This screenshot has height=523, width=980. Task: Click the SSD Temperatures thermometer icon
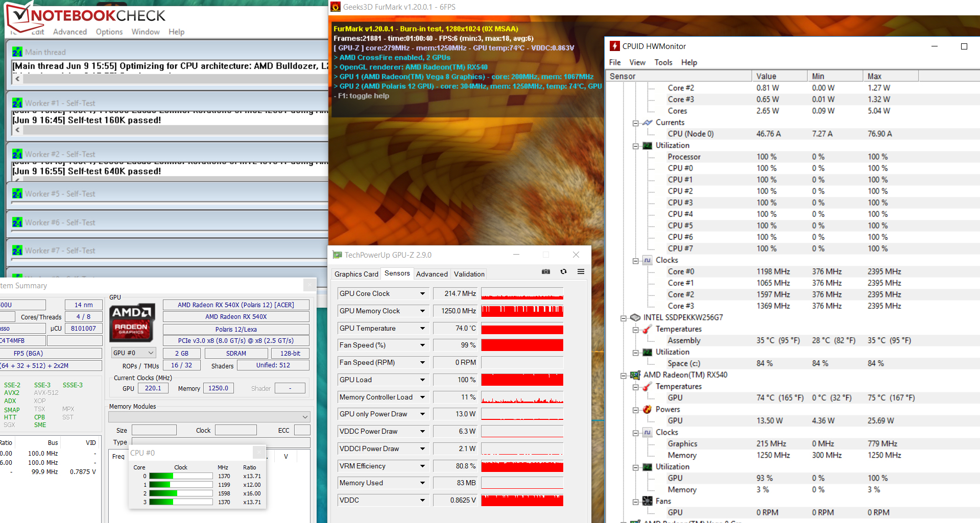648,329
